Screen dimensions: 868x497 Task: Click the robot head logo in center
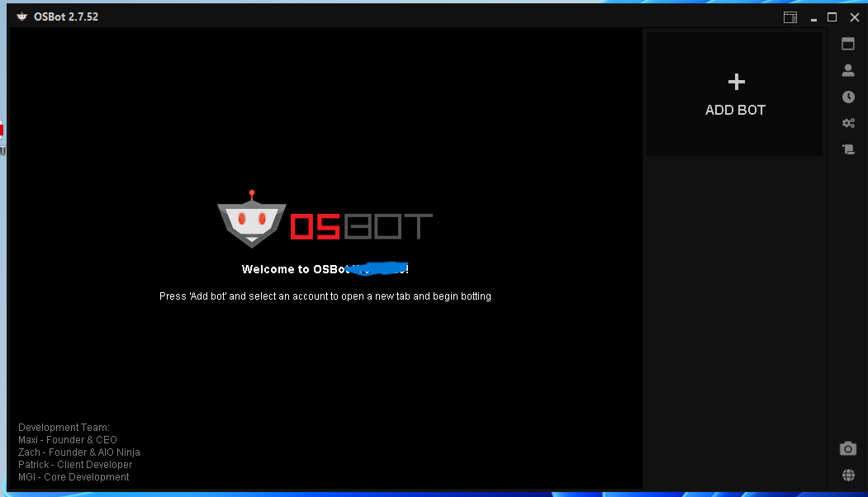pos(252,220)
